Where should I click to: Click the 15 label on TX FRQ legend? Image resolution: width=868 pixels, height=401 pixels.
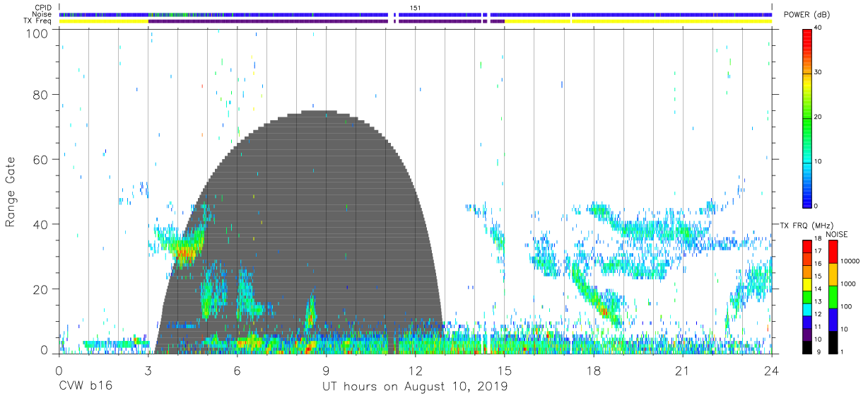click(x=818, y=276)
